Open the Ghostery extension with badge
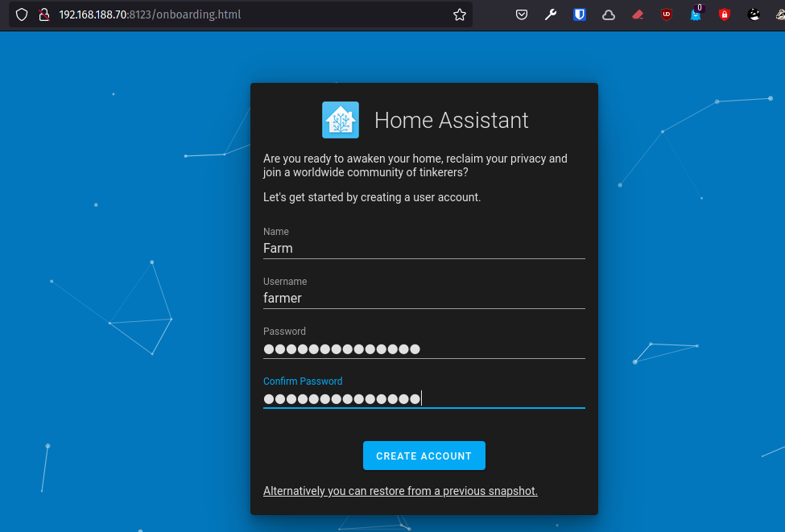785x532 pixels. pyautogui.click(x=696, y=14)
